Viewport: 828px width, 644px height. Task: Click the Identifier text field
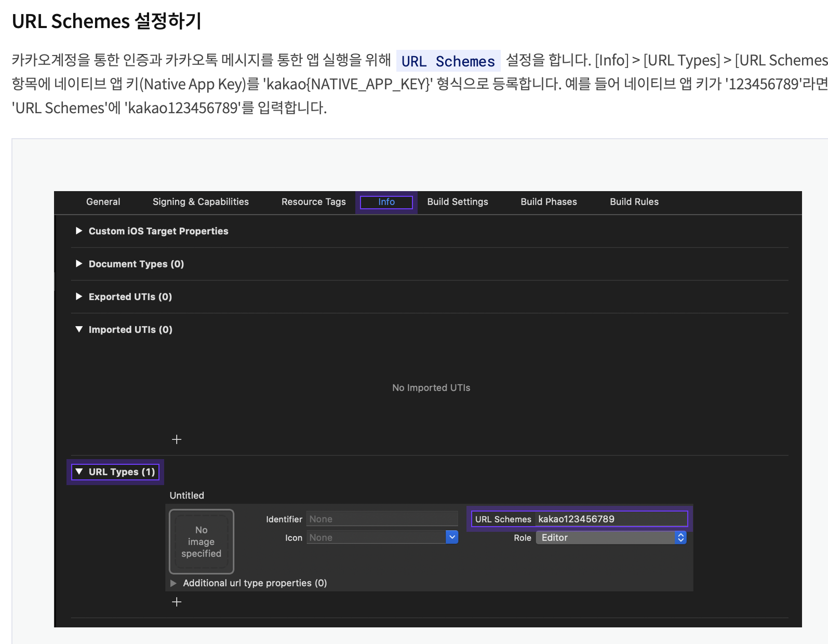pos(382,519)
